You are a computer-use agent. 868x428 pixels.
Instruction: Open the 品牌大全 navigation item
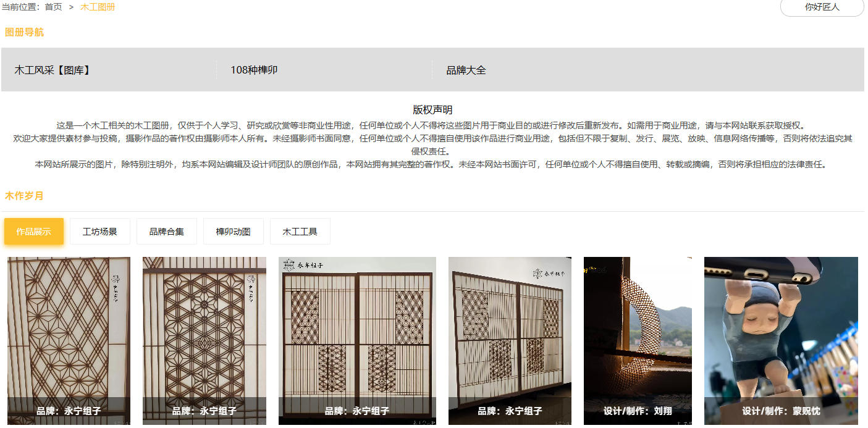466,70
